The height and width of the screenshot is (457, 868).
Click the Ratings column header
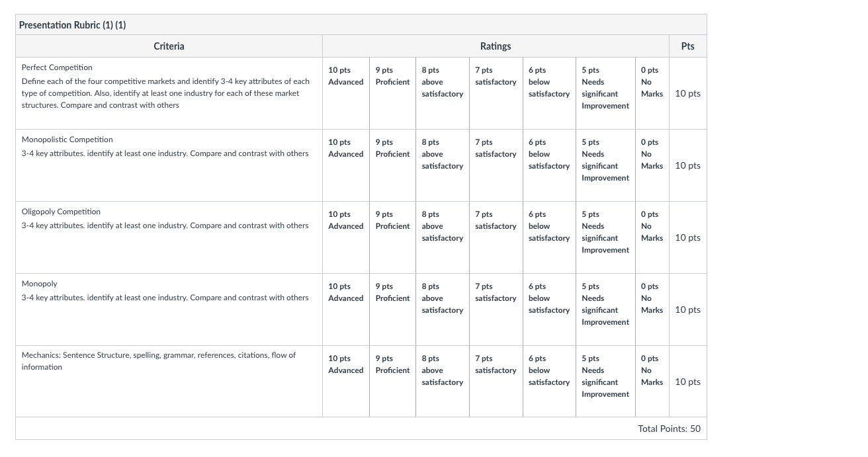tap(496, 46)
